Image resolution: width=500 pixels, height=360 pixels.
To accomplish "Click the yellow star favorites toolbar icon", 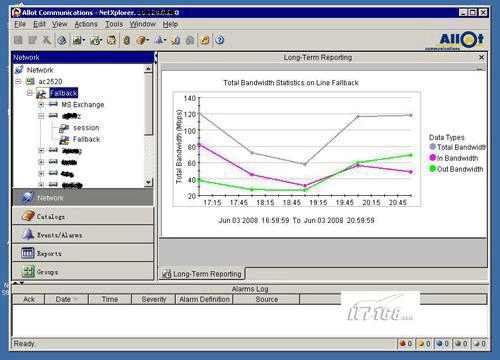I will tap(111, 40).
